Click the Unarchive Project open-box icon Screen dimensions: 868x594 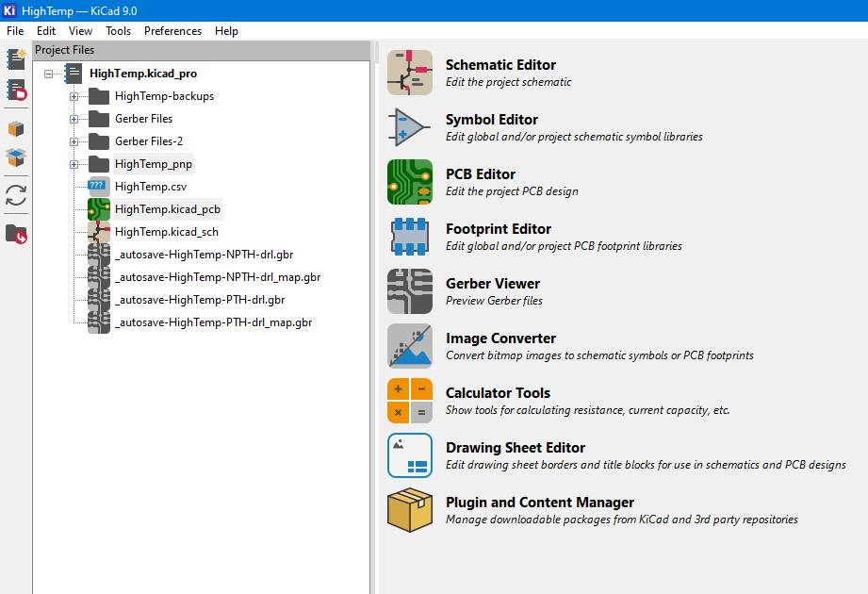(16, 157)
